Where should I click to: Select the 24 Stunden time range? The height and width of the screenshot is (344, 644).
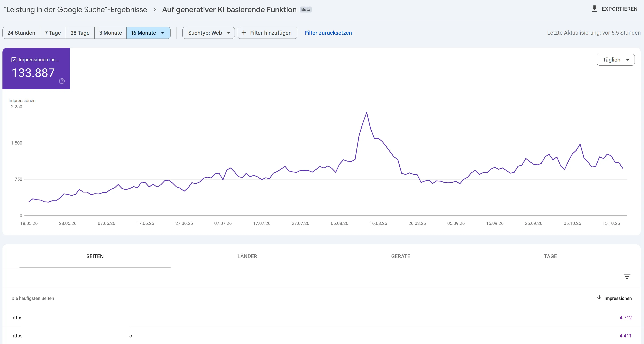[21, 33]
